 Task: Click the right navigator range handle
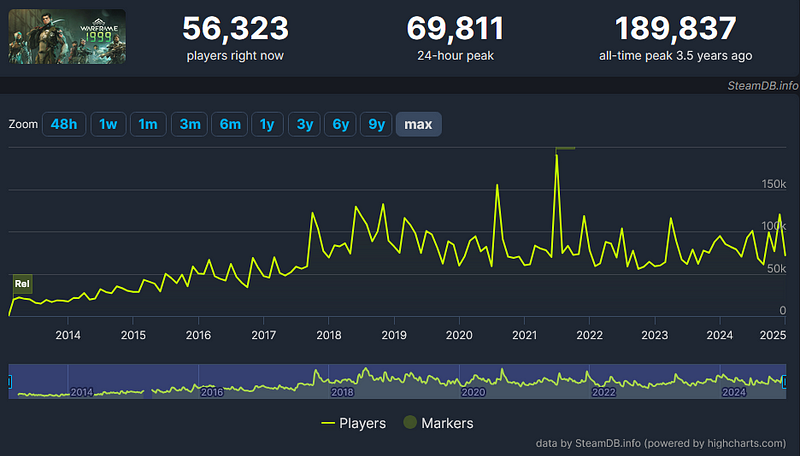(785, 382)
